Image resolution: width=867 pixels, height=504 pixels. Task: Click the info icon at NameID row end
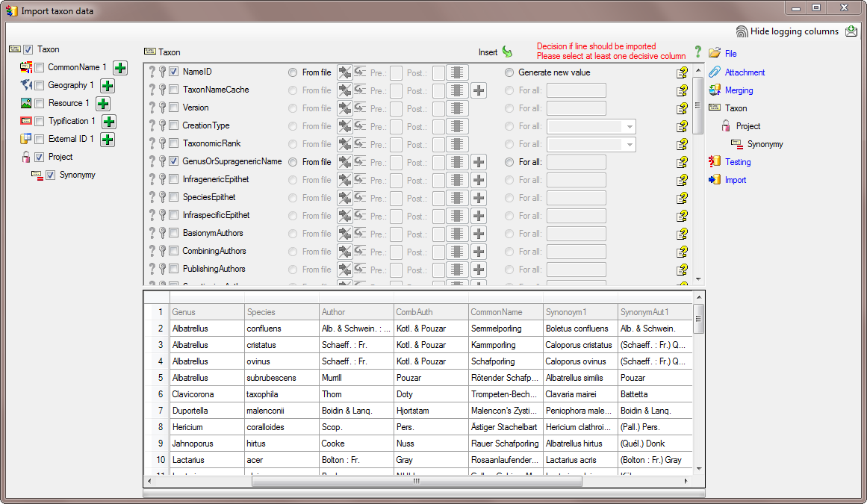pyautogui.click(x=682, y=73)
